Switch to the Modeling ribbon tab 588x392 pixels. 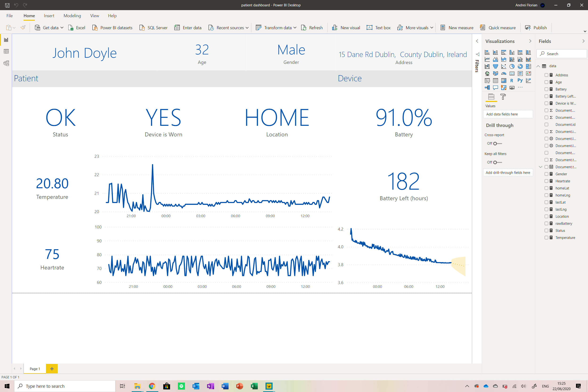[x=72, y=16]
